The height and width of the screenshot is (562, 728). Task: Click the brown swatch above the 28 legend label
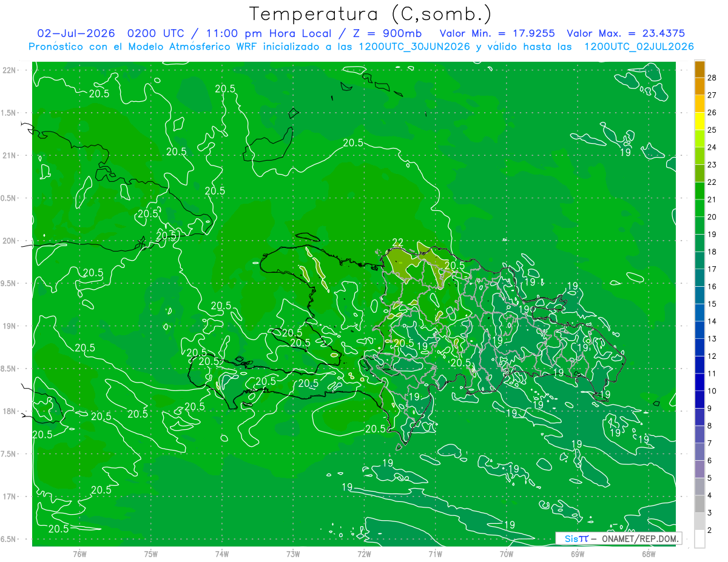click(699, 69)
